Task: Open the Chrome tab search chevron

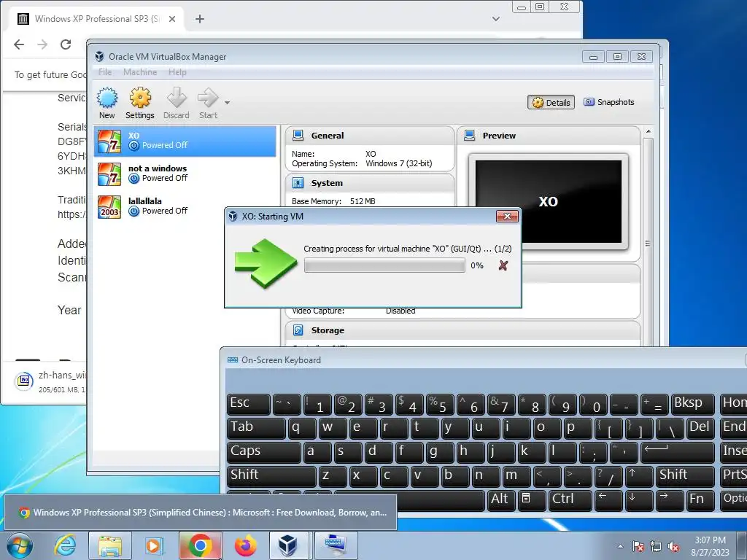Action: tap(496, 19)
